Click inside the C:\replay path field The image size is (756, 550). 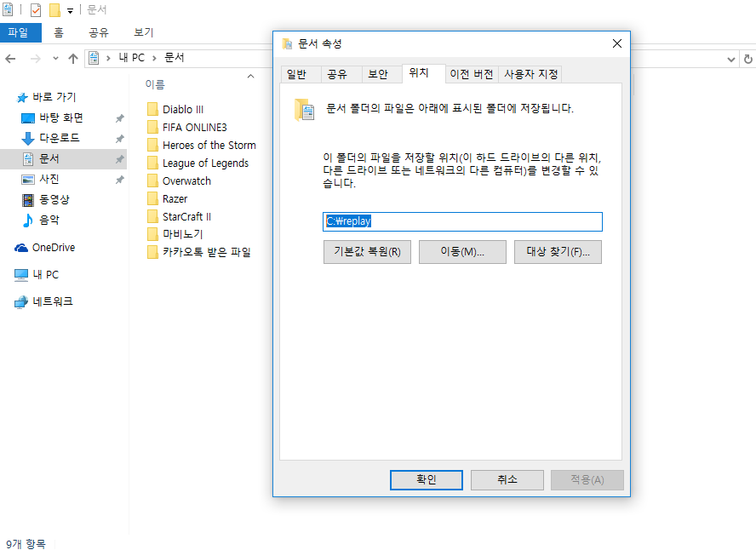[x=462, y=221]
